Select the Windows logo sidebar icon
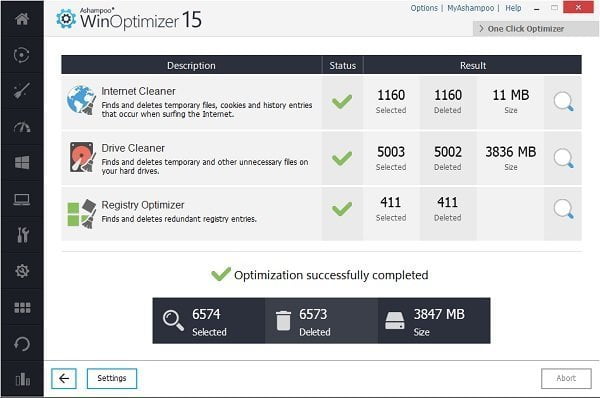The width and height of the screenshot is (600, 398). (22, 163)
